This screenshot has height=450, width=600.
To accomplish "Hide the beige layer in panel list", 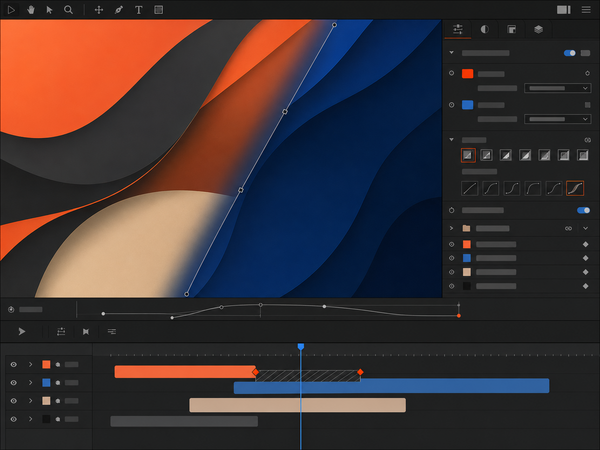I will (x=452, y=272).
